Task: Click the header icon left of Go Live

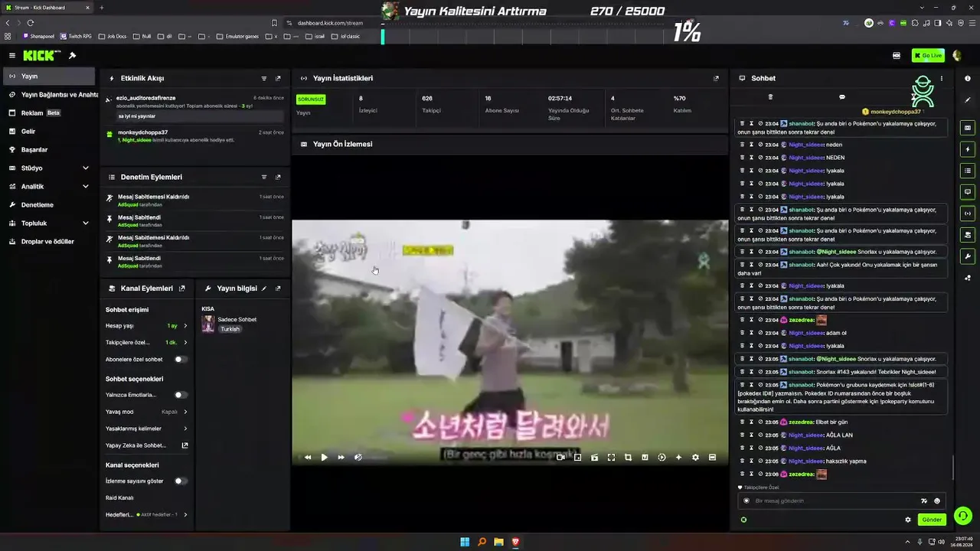Action: (x=897, y=56)
